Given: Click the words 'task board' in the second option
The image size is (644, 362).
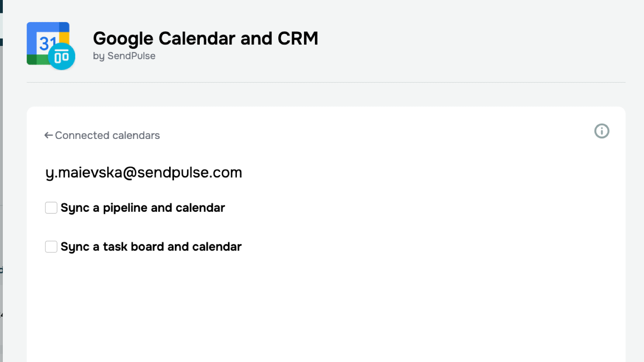Looking at the screenshot, I should (x=133, y=246).
